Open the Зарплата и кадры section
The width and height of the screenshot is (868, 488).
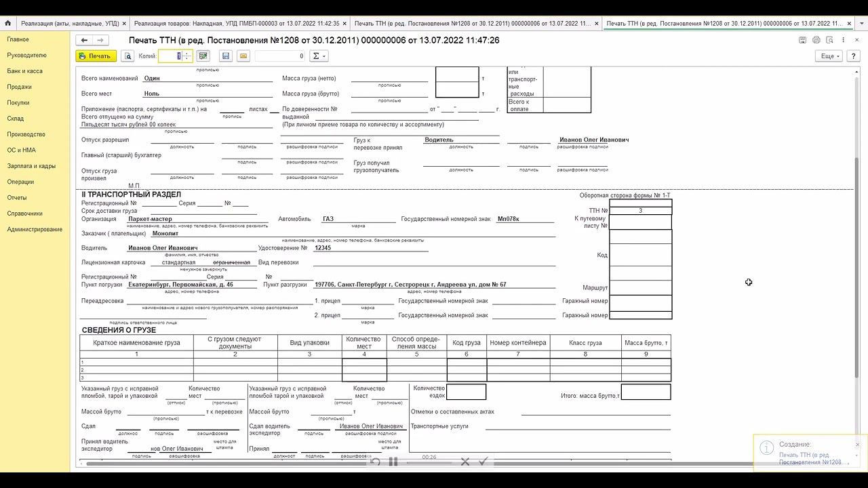31,166
